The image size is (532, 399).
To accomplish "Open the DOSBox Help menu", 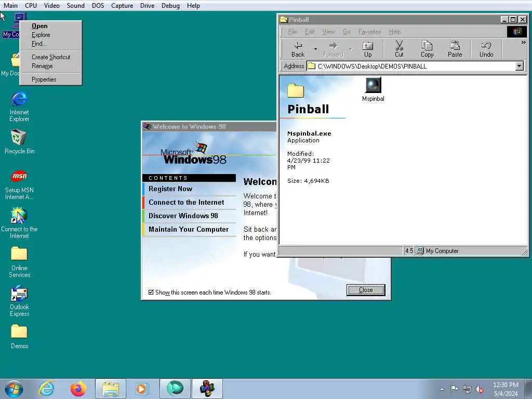I will [193, 5].
